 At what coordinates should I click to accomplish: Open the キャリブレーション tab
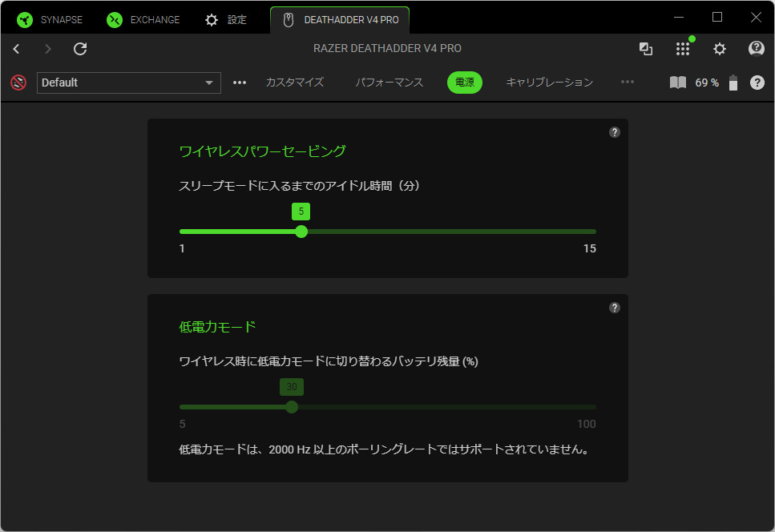tap(549, 83)
